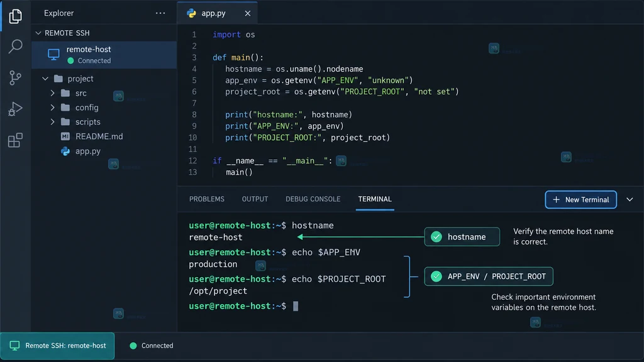
Task: Collapse the REMOTE SSH section
Action: [38, 33]
